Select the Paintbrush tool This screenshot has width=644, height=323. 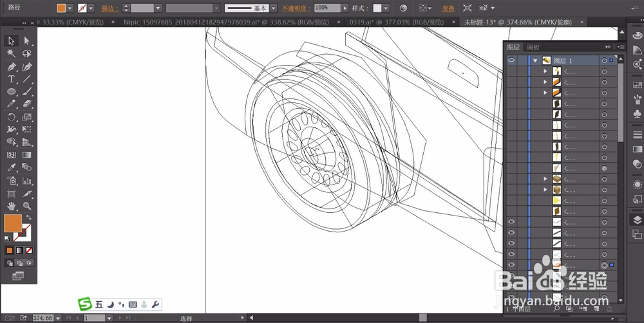[26, 91]
